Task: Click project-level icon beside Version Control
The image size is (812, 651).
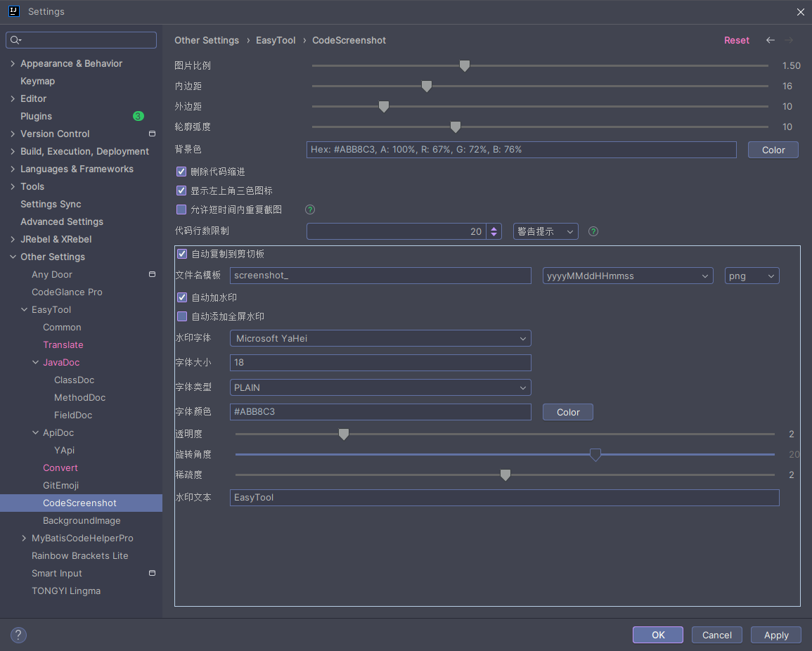Action: 152,134
